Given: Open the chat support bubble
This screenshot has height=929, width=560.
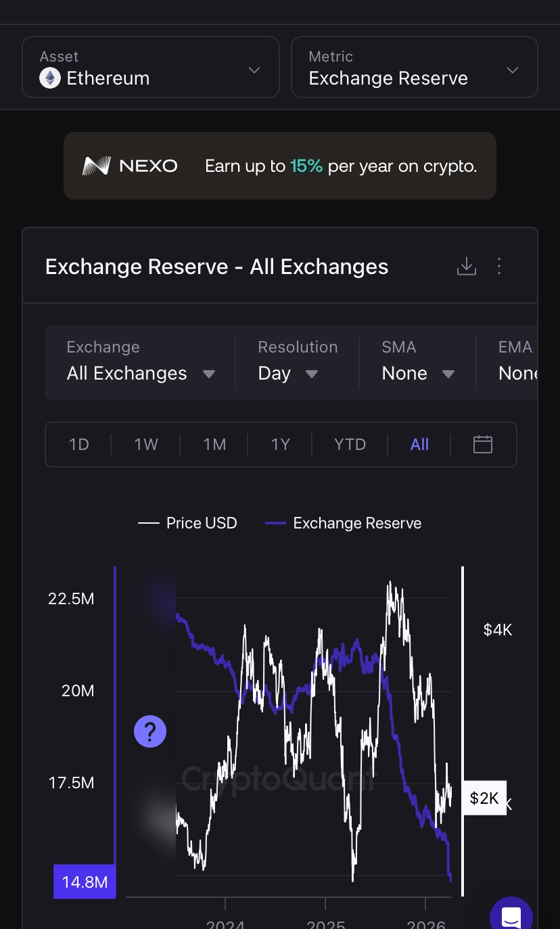Looking at the screenshot, I should (x=511, y=917).
